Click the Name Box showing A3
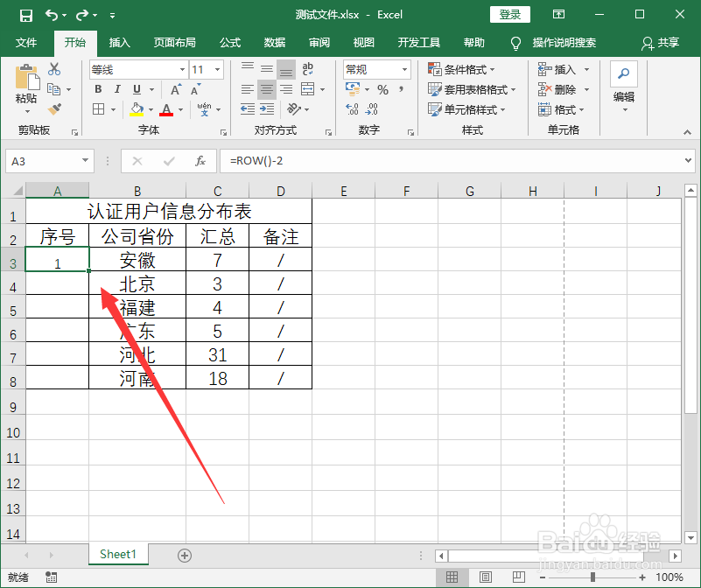701x588 pixels. click(x=42, y=162)
